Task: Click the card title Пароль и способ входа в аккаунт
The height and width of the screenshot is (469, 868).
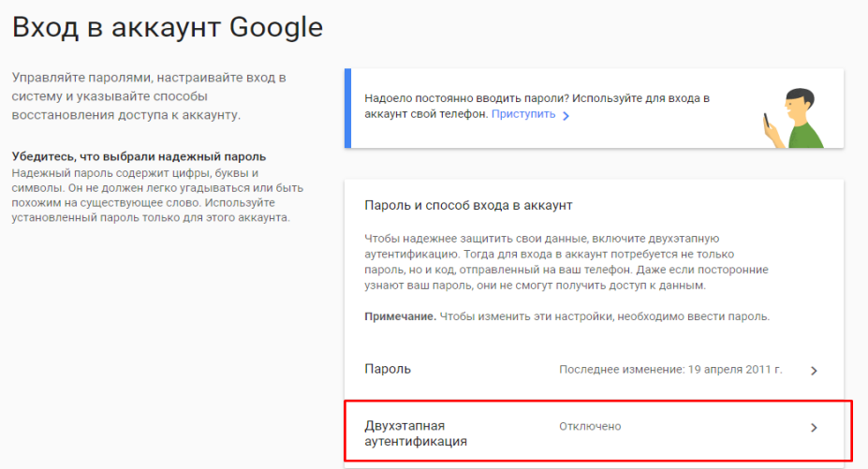Action: [467, 204]
